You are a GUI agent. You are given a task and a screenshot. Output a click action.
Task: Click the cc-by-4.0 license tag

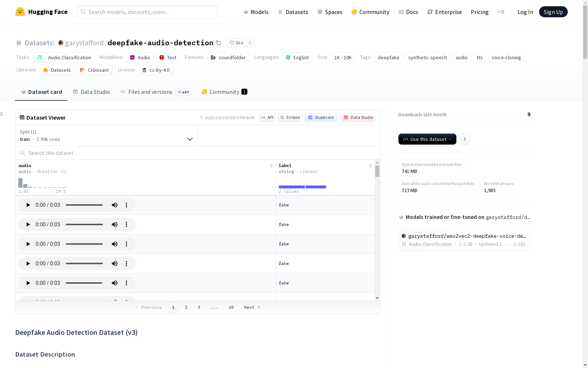(156, 70)
